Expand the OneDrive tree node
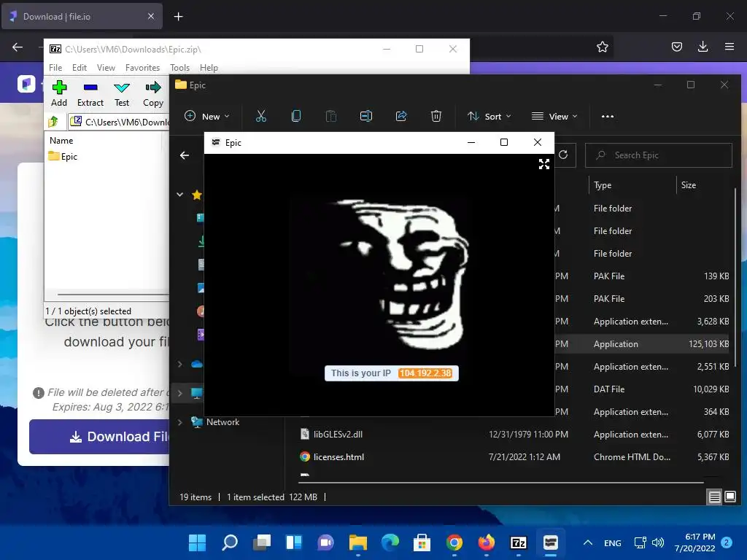 pos(179,364)
